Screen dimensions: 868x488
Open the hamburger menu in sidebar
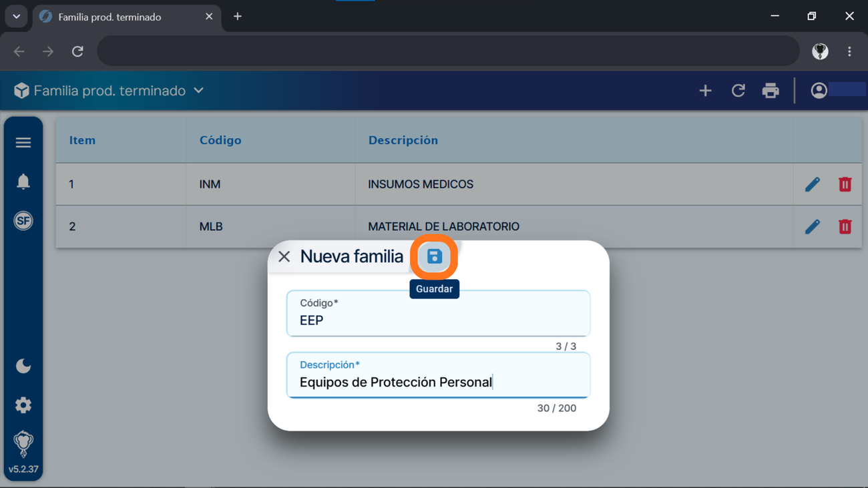point(23,142)
